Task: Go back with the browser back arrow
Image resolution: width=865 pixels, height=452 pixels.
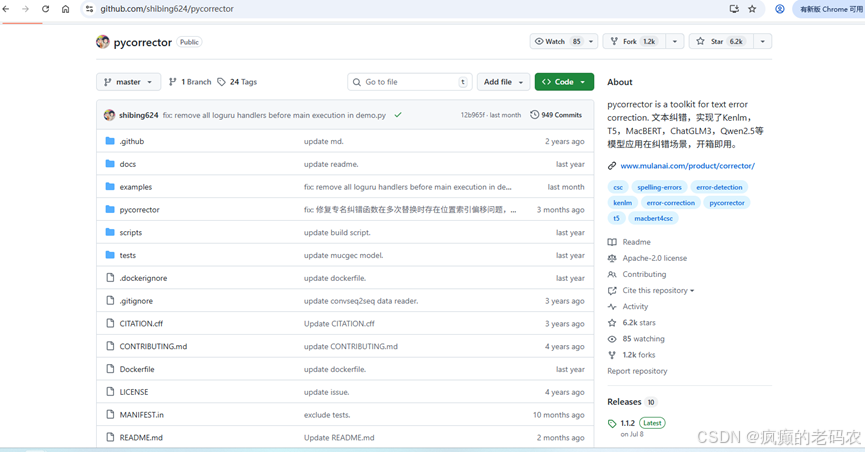Action: click(x=6, y=9)
